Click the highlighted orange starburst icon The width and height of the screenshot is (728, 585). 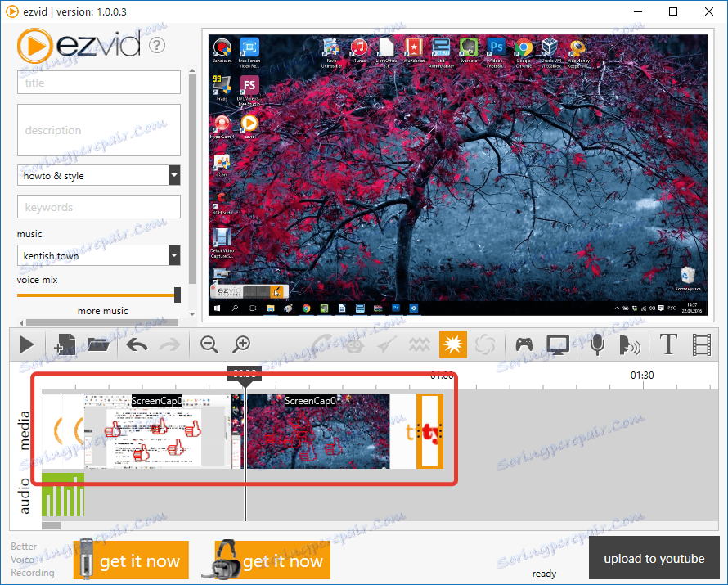pos(452,344)
